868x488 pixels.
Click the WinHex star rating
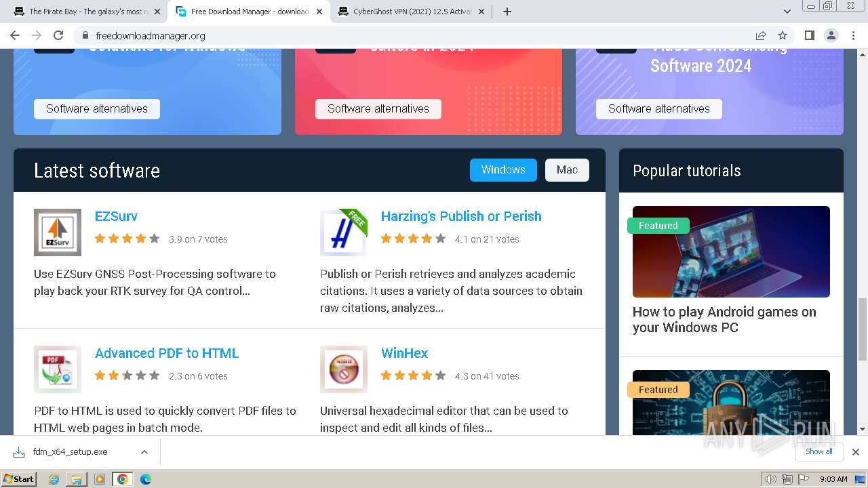413,375
